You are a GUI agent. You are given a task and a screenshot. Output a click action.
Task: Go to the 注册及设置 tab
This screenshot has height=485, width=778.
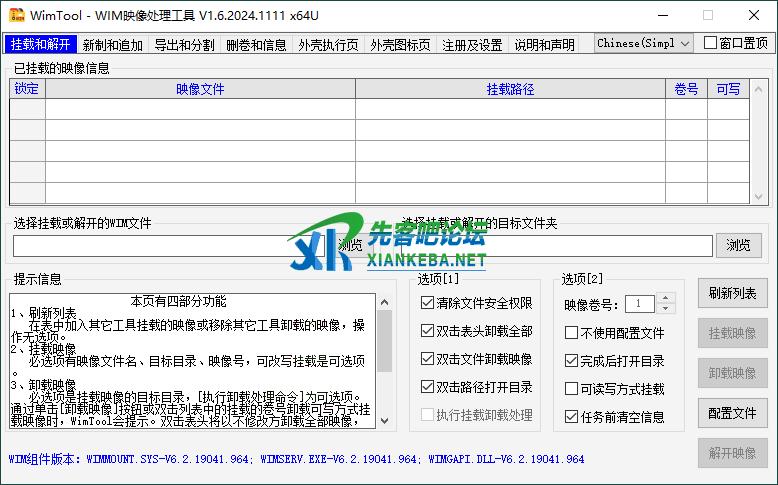[x=472, y=45]
